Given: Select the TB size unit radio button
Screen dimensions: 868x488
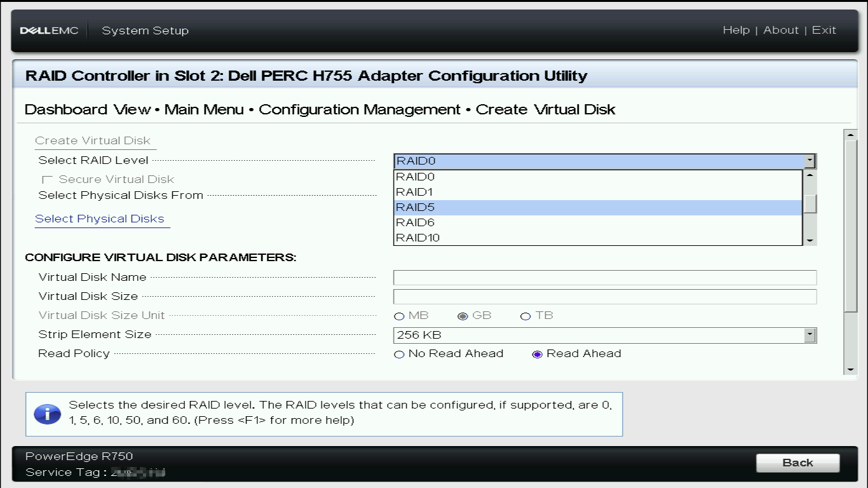Looking at the screenshot, I should [526, 316].
